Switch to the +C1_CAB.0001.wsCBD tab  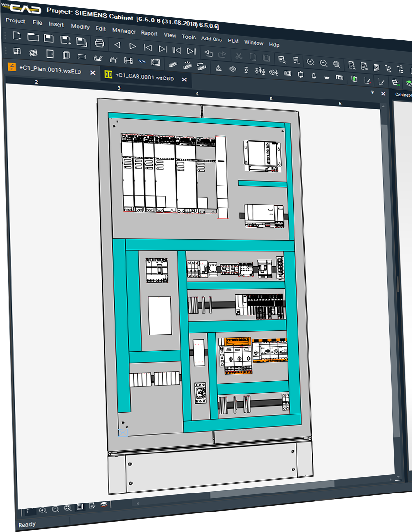[145, 77]
